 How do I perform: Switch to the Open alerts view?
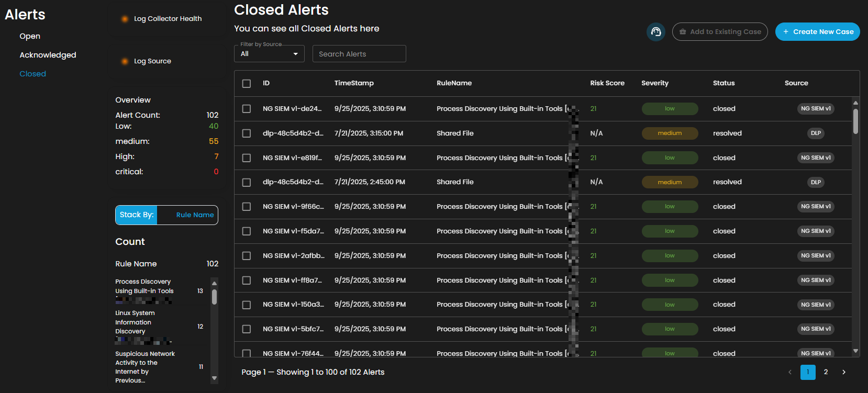[x=30, y=36]
